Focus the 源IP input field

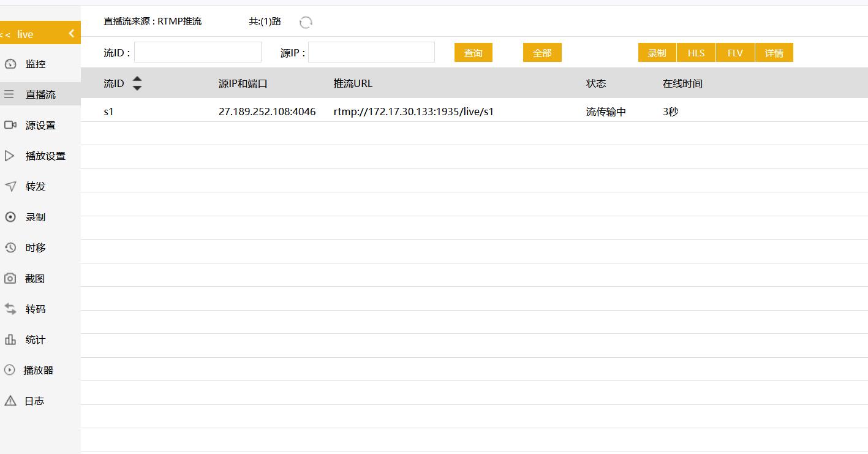[371, 52]
